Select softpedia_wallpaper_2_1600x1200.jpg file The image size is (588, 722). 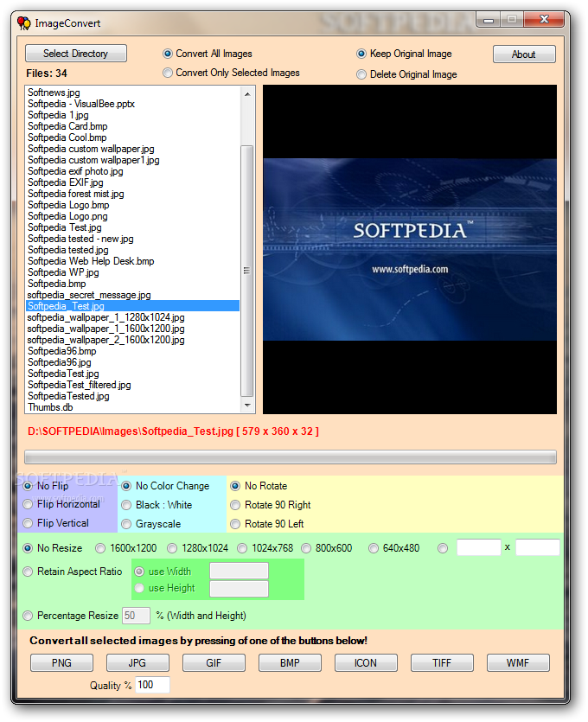(x=133, y=340)
